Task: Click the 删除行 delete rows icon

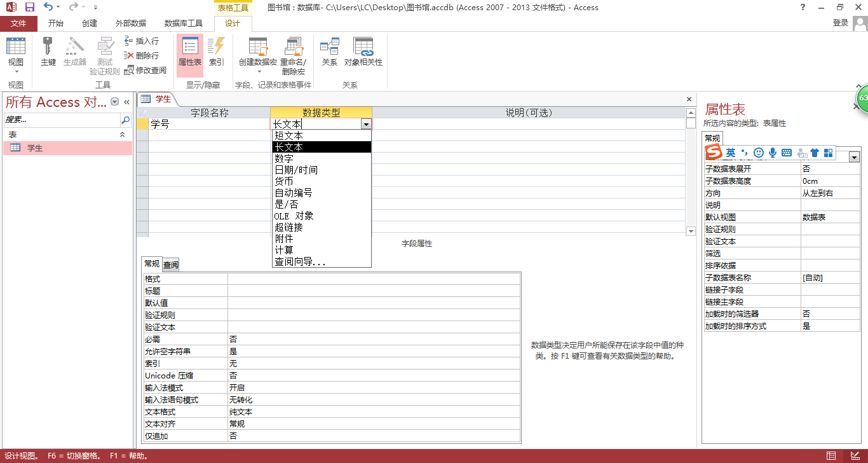Action: (x=130, y=55)
